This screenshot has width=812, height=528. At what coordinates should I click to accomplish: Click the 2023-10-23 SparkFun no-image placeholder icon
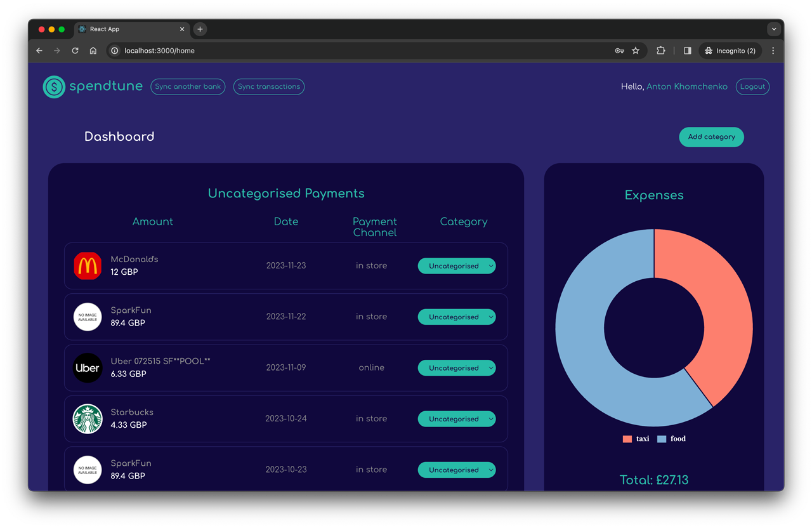(x=88, y=470)
